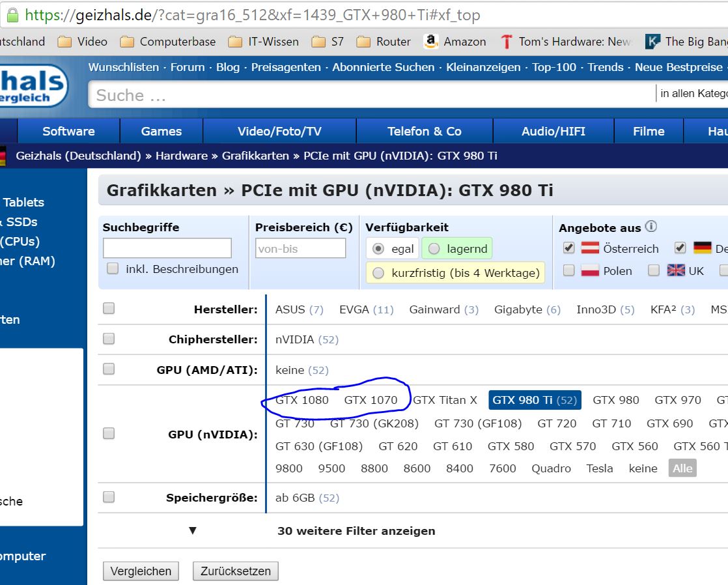
Task: Select the Quadro GPU filter
Action: click(551, 468)
